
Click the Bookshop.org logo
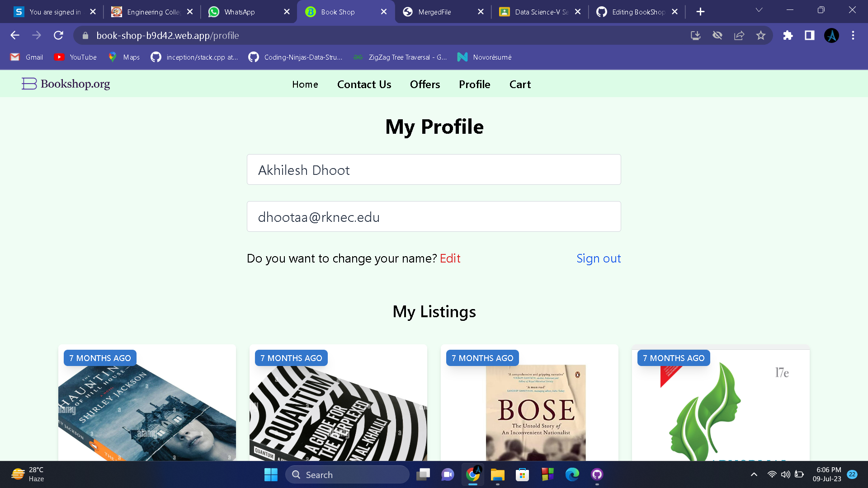coord(65,84)
